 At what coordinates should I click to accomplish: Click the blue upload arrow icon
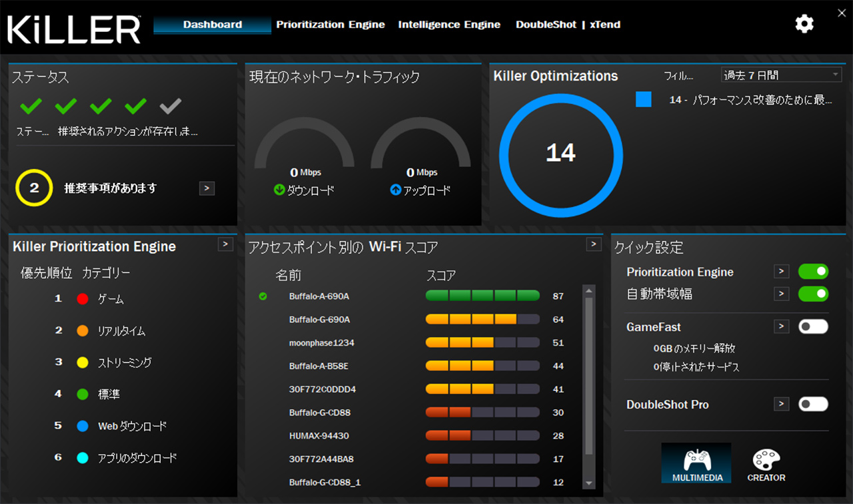click(x=395, y=190)
